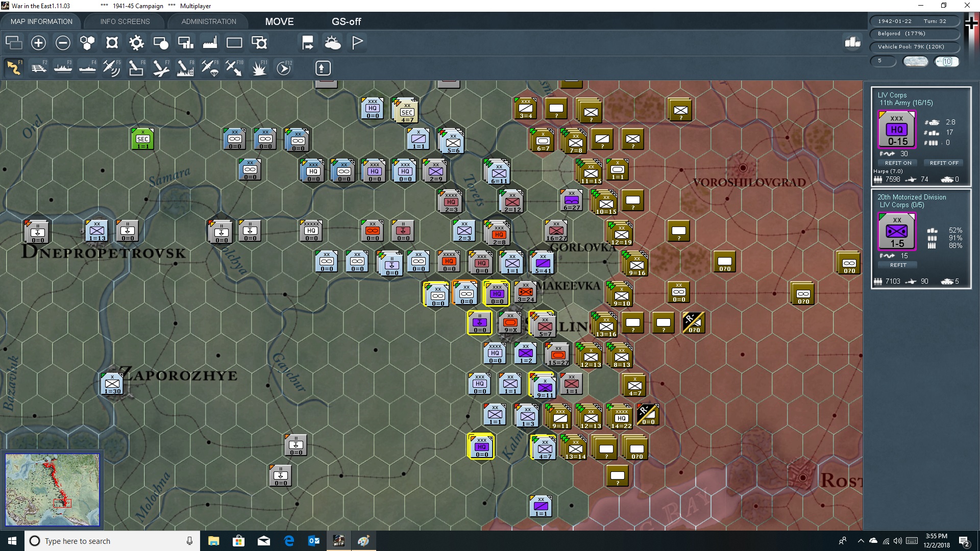Click the Belgorod (177%) indicator

coord(914,34)
